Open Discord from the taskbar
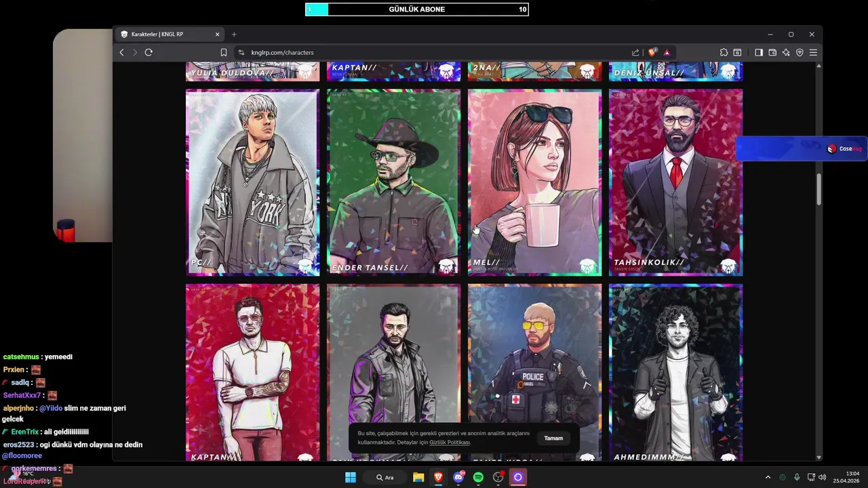Screen dimensions: 868x488 [x=458, y=477]
